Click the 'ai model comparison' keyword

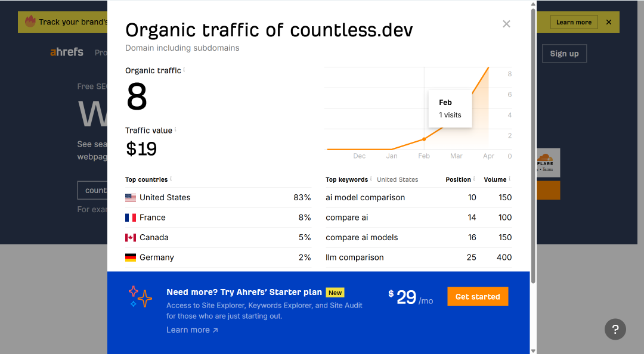point(365,197)
